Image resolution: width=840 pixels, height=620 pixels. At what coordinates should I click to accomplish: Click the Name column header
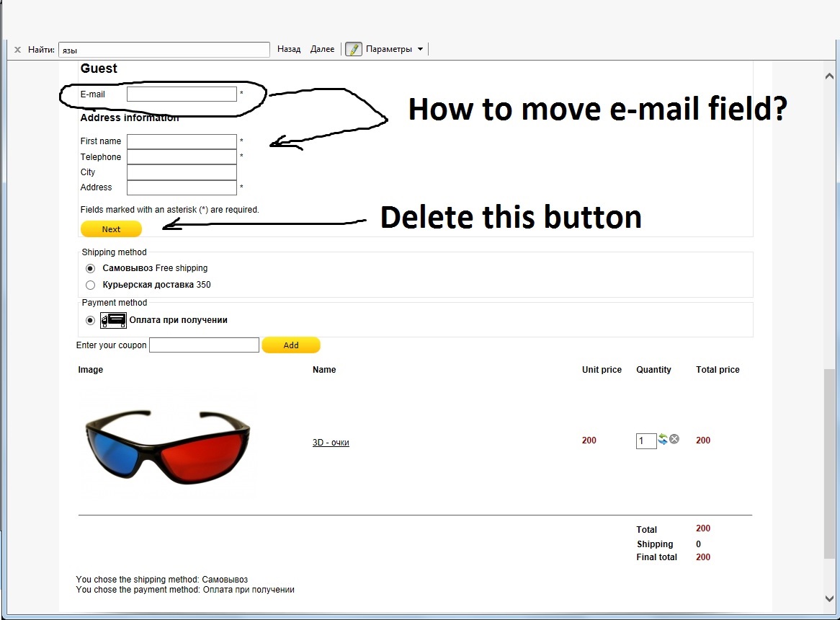click(x=324, y=370)
